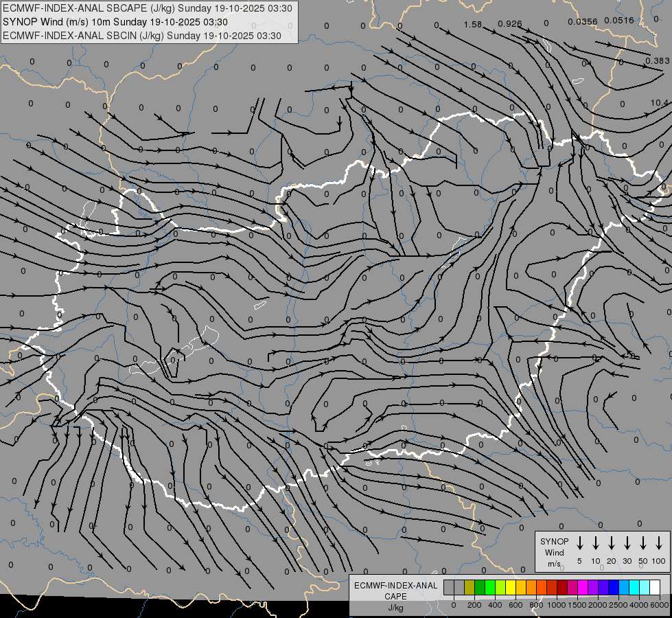Screen dimensions: 672x618
Task: Click the wind arrow above 50 m/s
Action: (643, 543)
